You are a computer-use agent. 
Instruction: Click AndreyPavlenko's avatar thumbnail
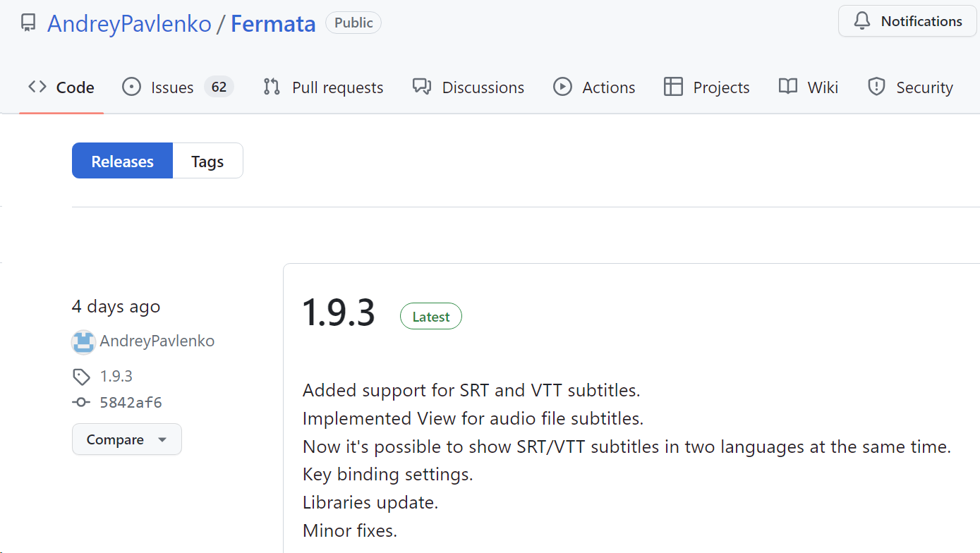coord(83,342)
